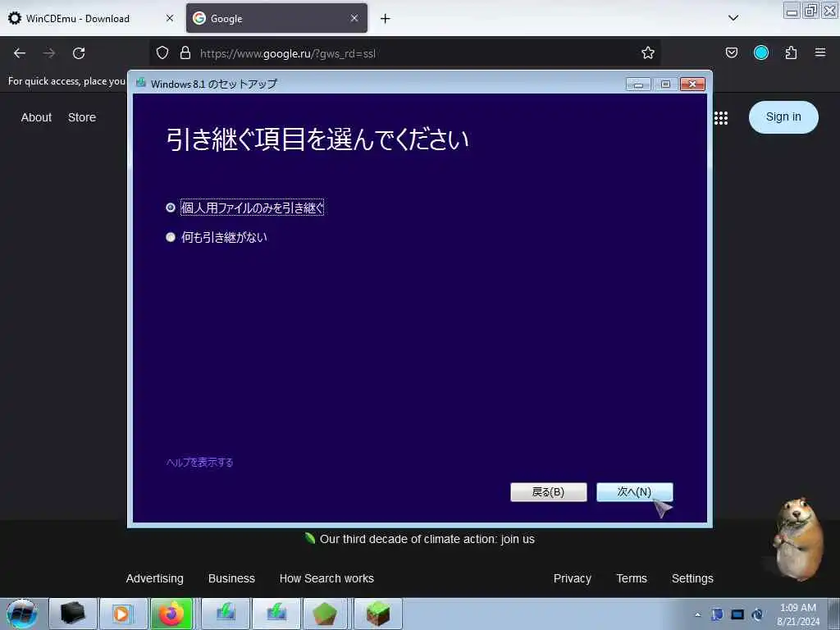Show site security padlock information
The height and width of the screenshot is (630, 840).
point(185,53)
